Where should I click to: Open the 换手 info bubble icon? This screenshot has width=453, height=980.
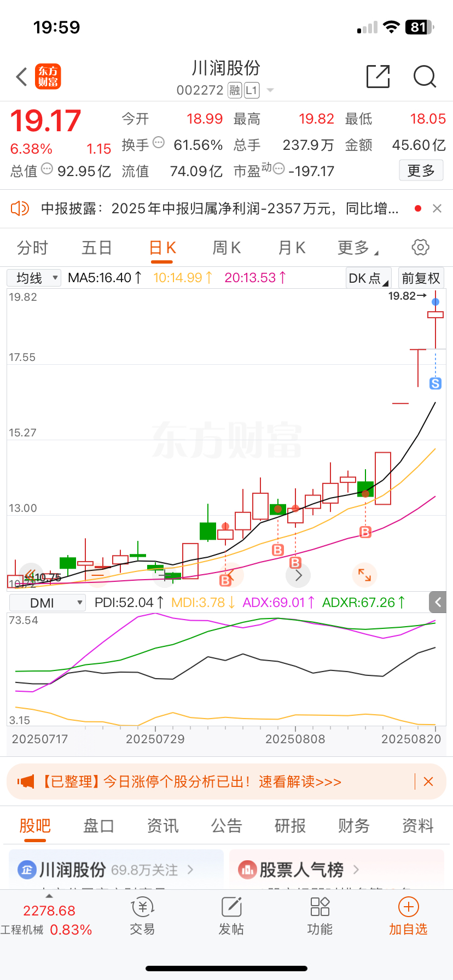point(159,143)
